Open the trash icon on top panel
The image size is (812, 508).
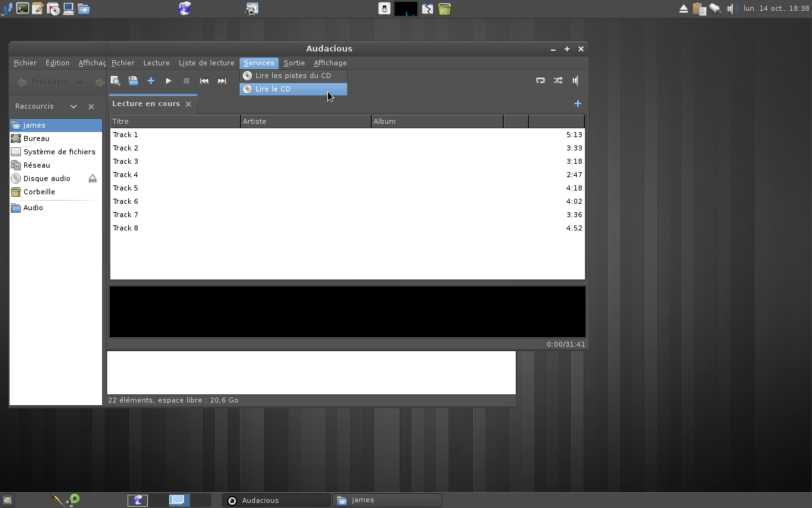[445, 9]
